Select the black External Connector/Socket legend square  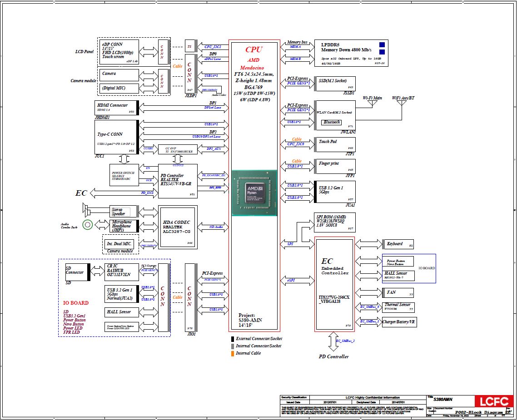coord(233,339)
